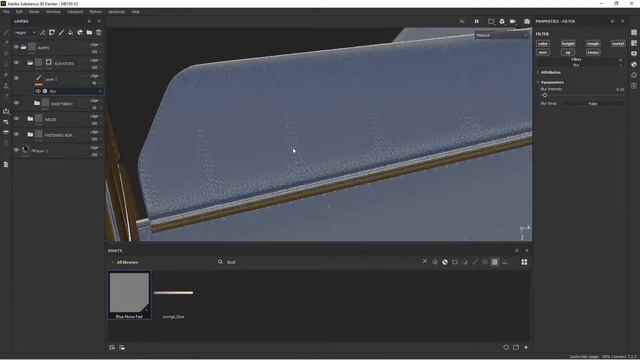The image size is (640, 360).
Task: Click the smart material icon in Layers toolbar
Action: point(80,32)
